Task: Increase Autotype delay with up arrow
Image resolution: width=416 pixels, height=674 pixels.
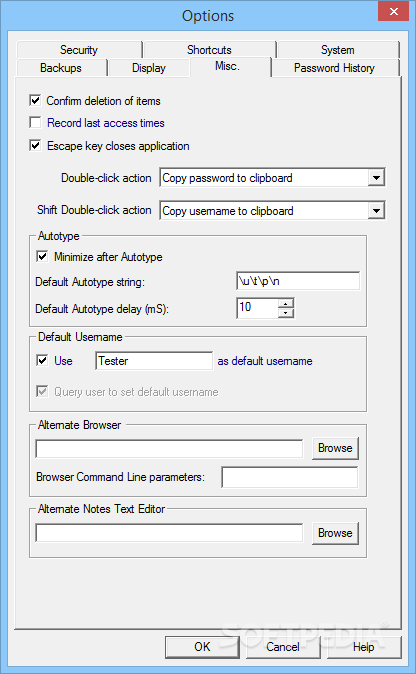Action: point(286,303)
